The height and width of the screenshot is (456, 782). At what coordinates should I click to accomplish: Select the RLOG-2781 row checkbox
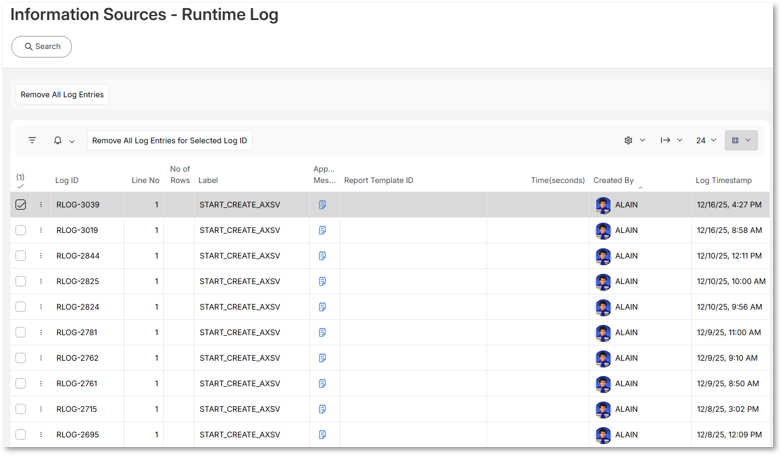click(20, 332)
